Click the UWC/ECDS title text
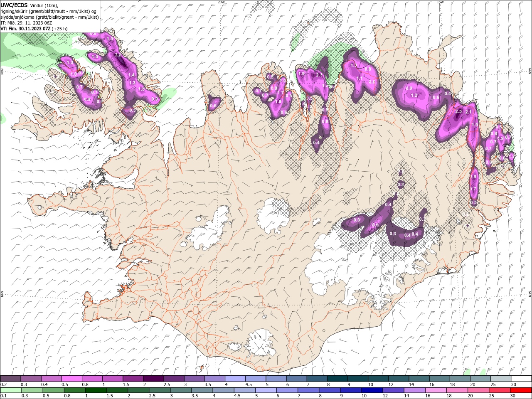Viewport: 532px width, 399px height. point(14,5)
